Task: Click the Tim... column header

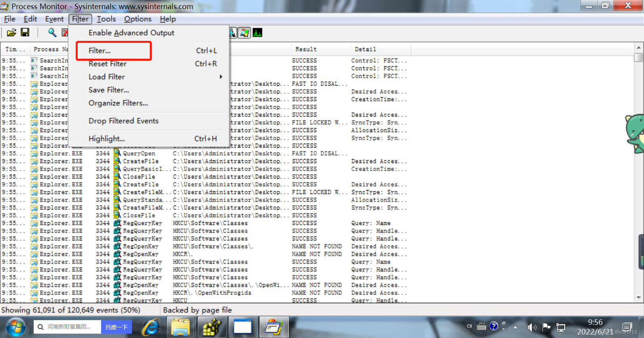Action: (x=15, y=49)
